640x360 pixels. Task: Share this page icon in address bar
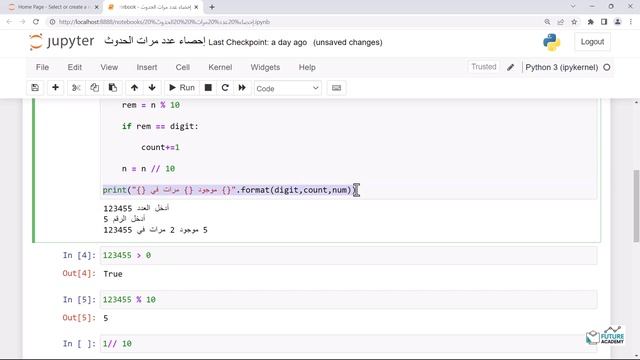tap(560, 22)
